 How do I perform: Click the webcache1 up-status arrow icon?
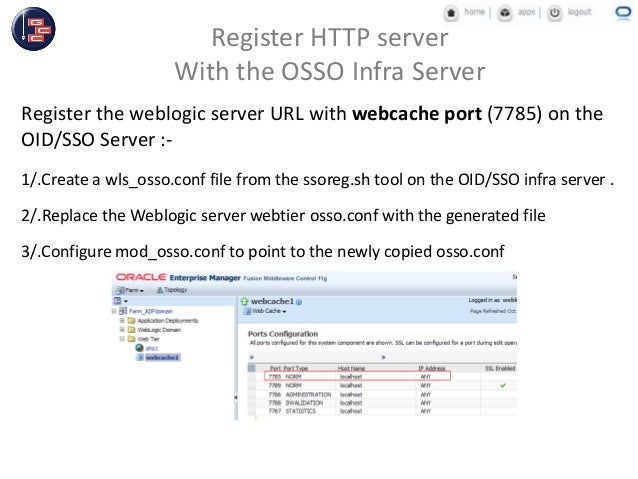coord(244,302)
